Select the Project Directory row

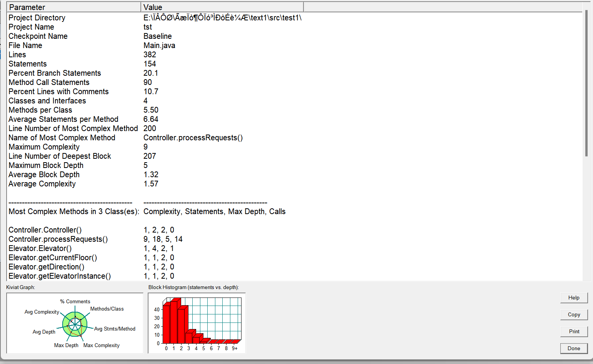295,18
